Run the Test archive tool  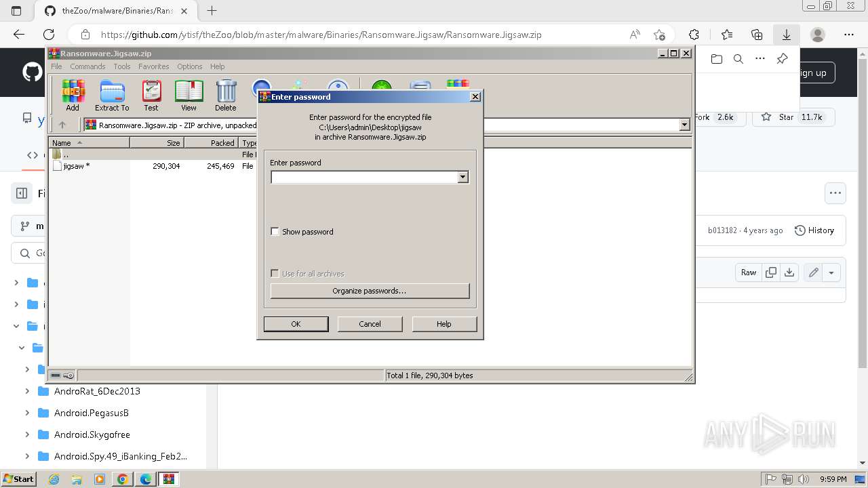coord(151,95)
